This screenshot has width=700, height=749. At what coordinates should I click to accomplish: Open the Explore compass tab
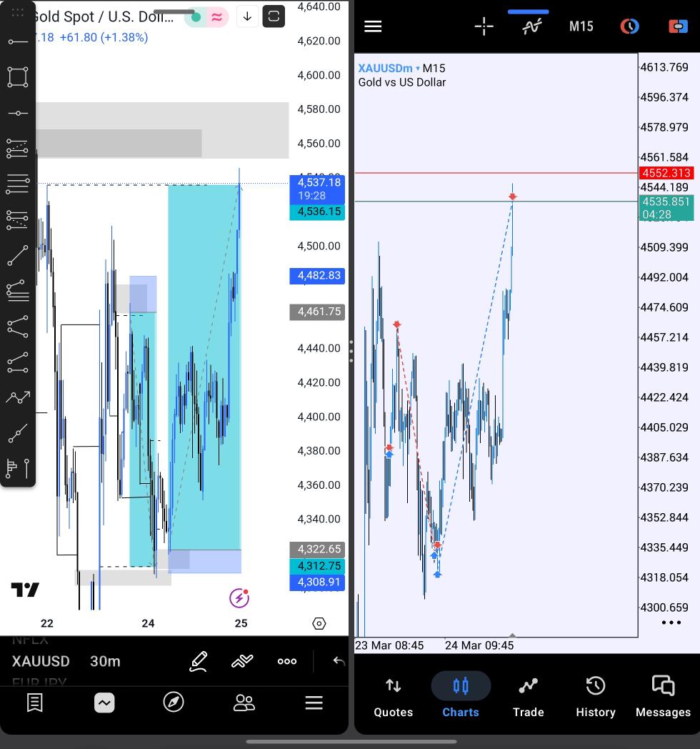174,702
